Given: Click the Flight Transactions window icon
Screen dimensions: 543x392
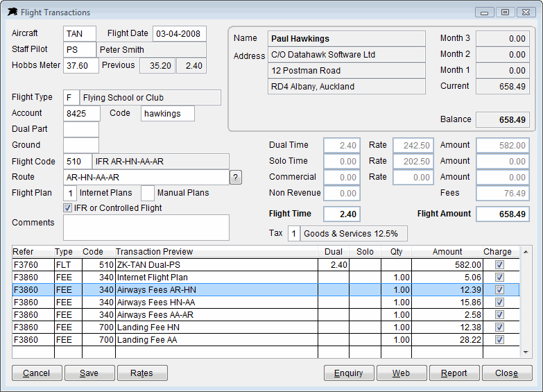Looking at the screenshot, I should (12, 12).
